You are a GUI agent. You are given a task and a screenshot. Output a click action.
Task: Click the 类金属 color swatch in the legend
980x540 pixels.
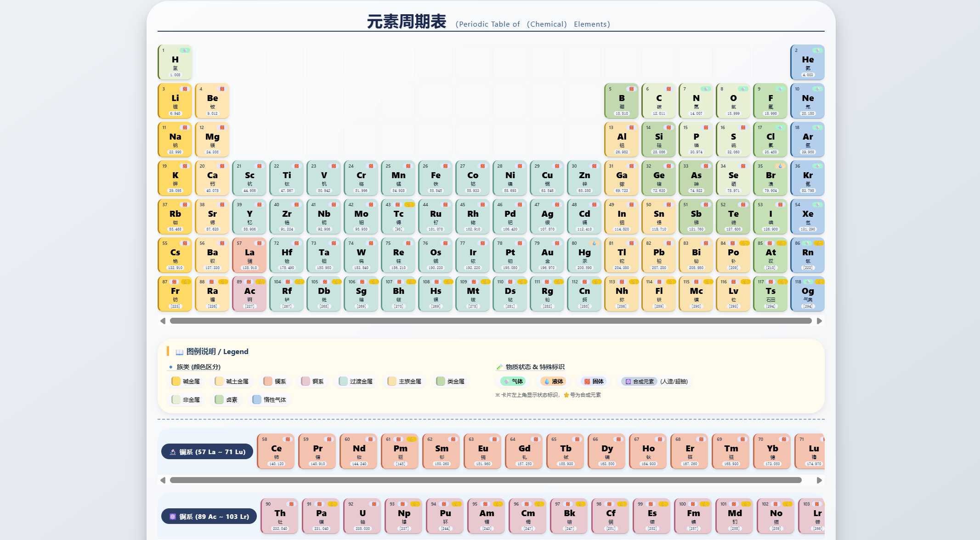[x=441, y=381]
